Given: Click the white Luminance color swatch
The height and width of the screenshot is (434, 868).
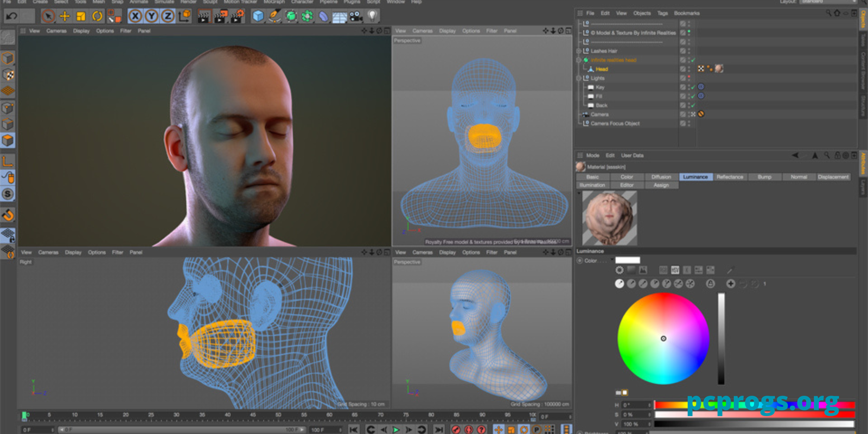Looking at the screenshot, I should pyautogui.click(x=628, y=260).
